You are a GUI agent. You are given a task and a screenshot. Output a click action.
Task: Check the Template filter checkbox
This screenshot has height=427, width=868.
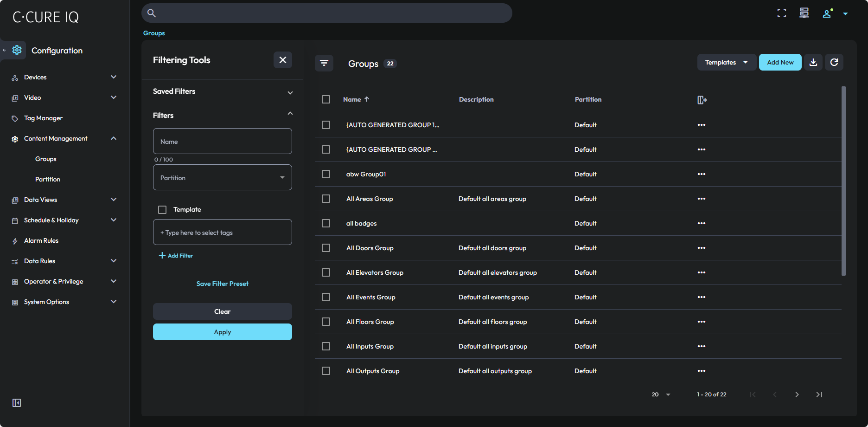coord(162,210)
